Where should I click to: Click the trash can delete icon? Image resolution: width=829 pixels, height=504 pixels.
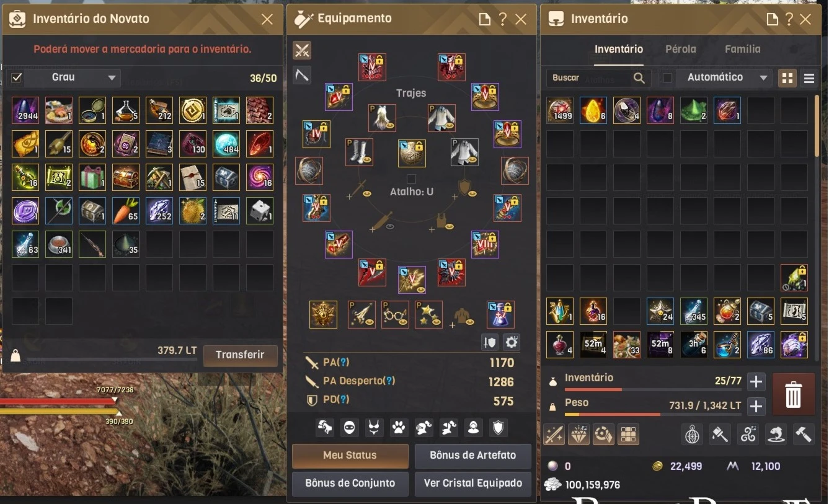[794, 394]
